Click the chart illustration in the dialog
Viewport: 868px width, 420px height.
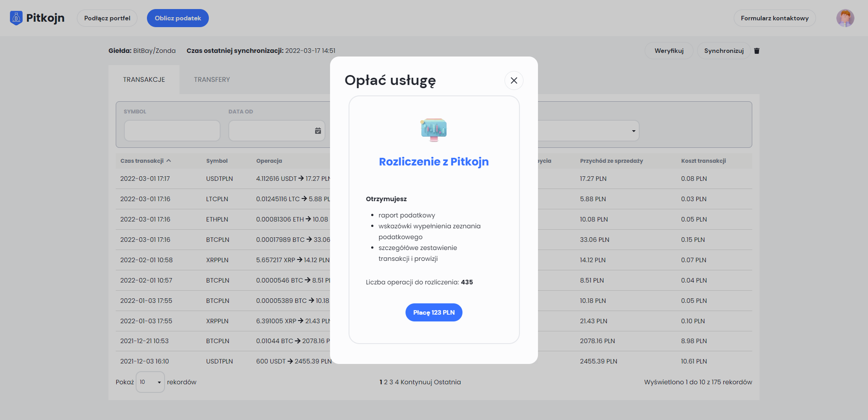434,130
